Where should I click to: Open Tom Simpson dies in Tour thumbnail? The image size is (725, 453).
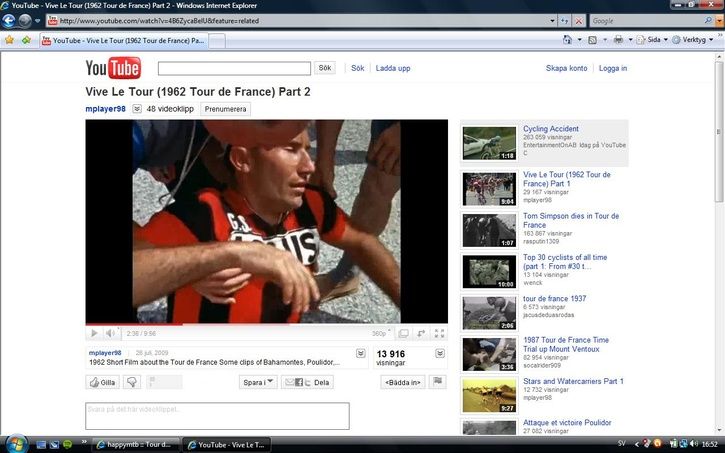pyautogui.click(x=489, y=230)
